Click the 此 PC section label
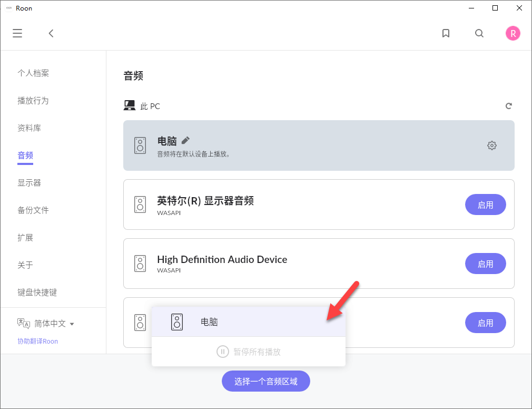This screenshot has height=409, width=532. tap(150, 106)
